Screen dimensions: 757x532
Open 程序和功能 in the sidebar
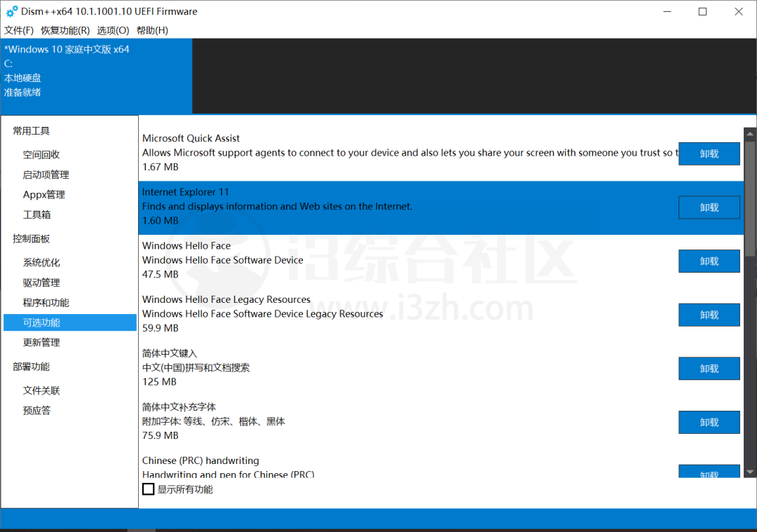(46, 303)
